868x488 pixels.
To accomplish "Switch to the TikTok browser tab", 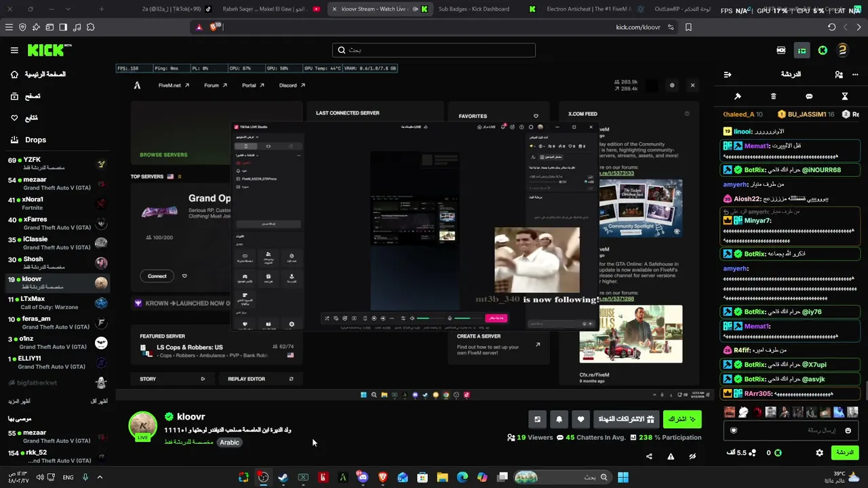I will (176, 9).
